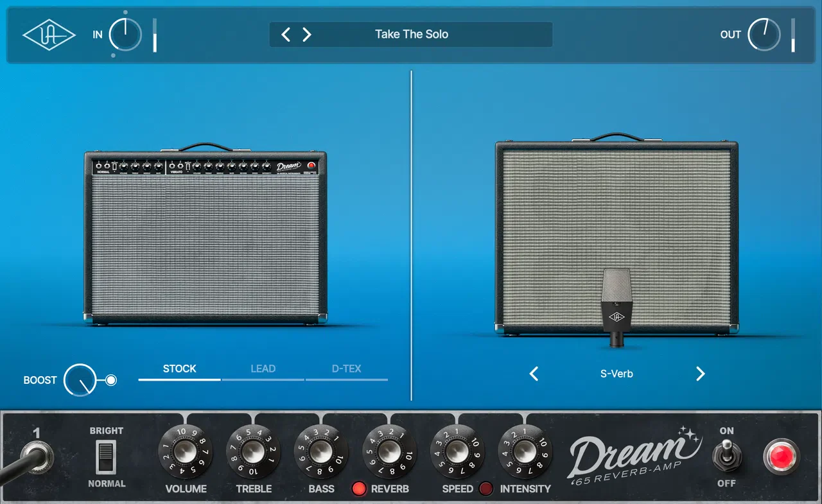This screenshot has width=822, height=504.
Task: Click the next speaker cabinet arrow
Action: click(700, 374)
